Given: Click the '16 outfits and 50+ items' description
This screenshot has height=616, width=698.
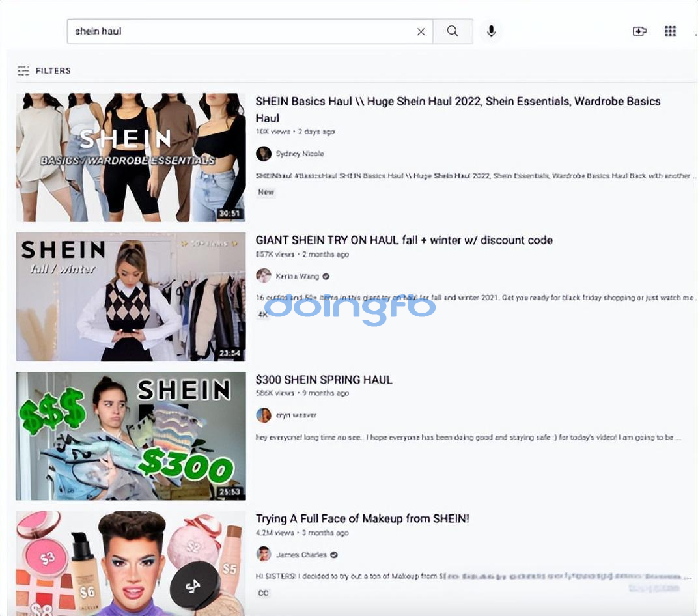Looking at the screenshot, I should coord(475,298).
